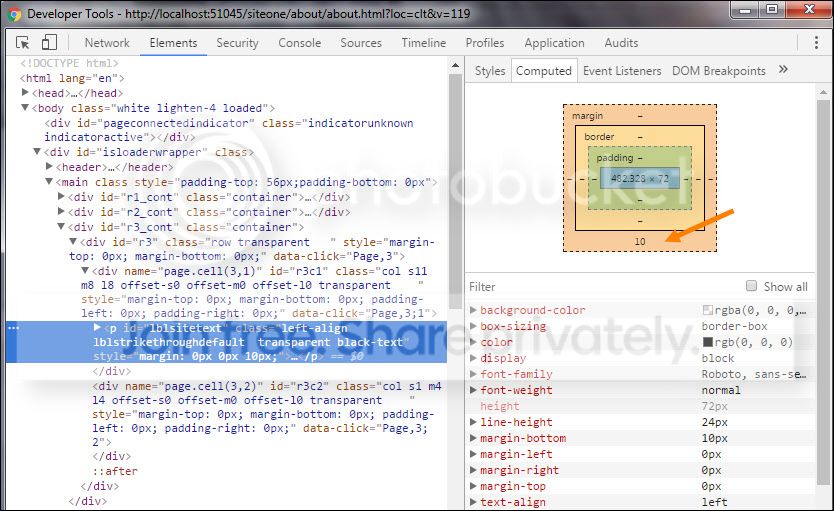Image resolution: width=834 pixels, height=511 pixels.
Task: Select the pageconnectedindicator div node
Action: [x=229, y=130]
